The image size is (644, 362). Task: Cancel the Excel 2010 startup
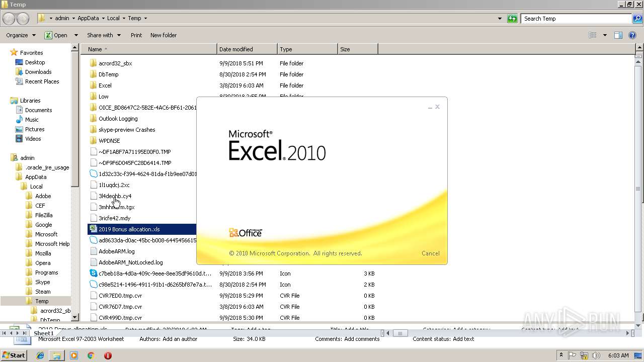click(x=430, y=253)
